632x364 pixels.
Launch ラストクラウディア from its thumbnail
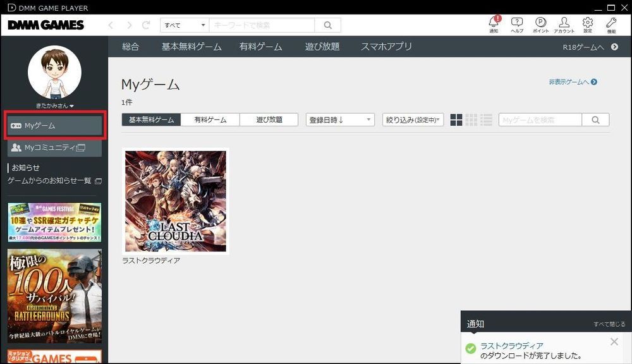pyautogui.click(x=176, y=201)
